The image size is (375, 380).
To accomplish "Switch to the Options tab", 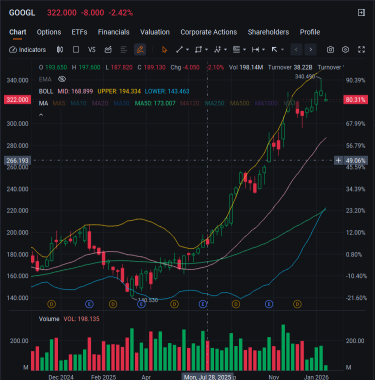I will pyautogui.click(x=49, y=32).
